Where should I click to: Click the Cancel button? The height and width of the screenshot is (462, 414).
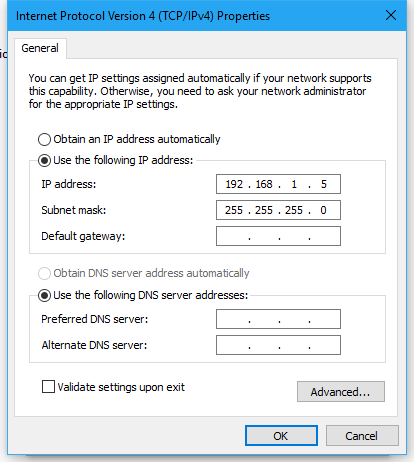[x=362, y=436]
